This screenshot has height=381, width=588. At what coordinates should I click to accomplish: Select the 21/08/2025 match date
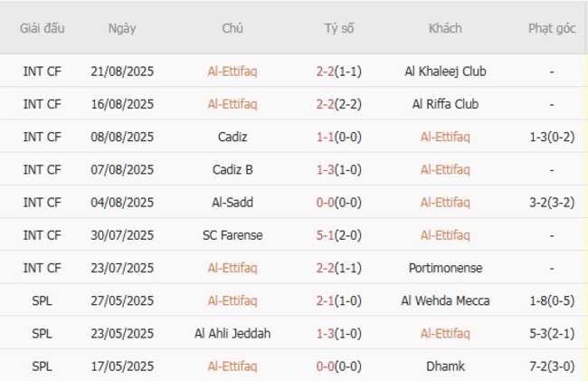[x=122, y=71]
